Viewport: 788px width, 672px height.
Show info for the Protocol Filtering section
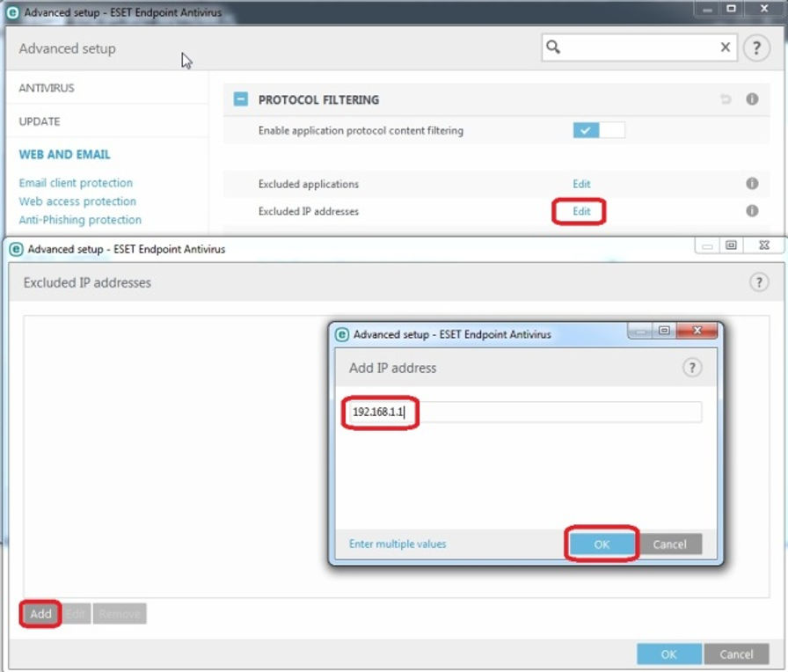[752, 99]
